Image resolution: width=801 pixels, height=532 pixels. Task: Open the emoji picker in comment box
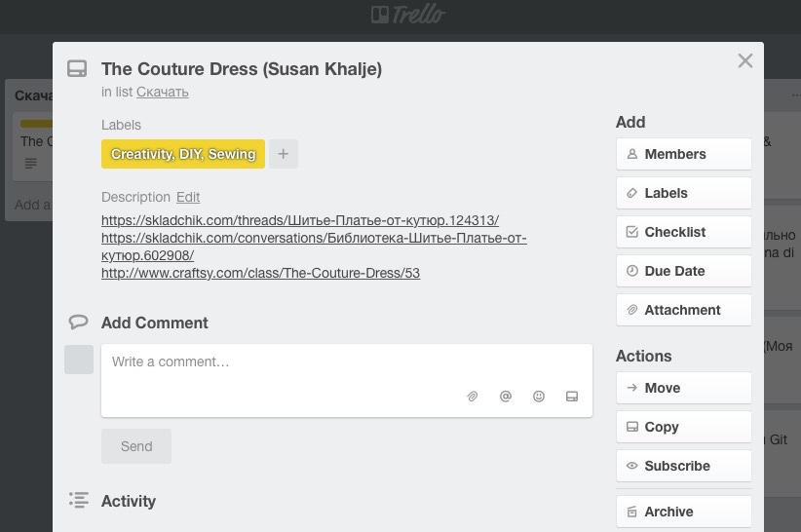click(x=539, y=397)
